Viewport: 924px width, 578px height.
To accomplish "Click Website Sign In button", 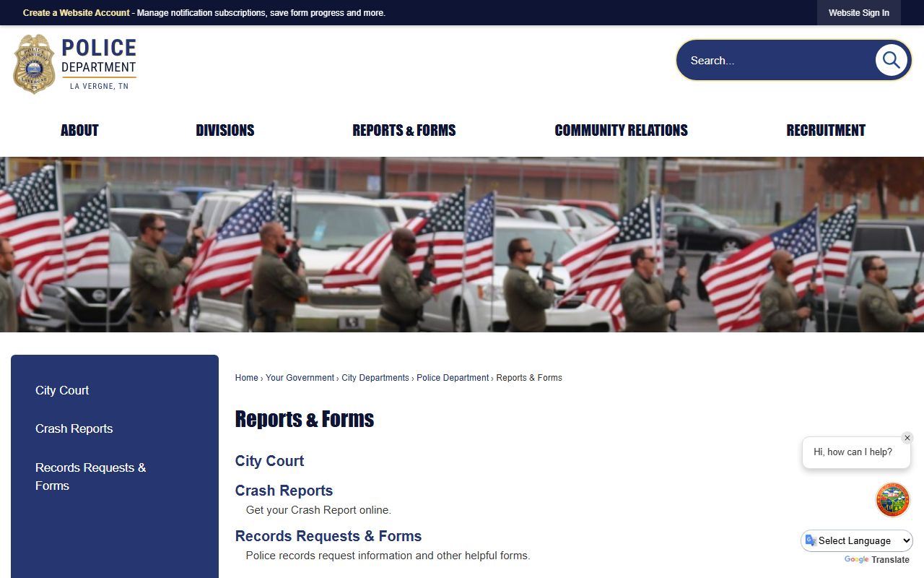I will 859,13.
